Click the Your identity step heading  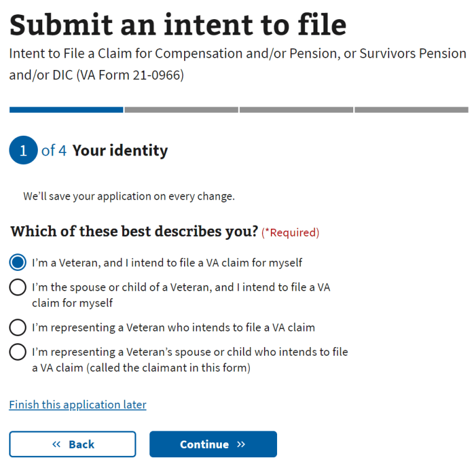click(120, 151)
